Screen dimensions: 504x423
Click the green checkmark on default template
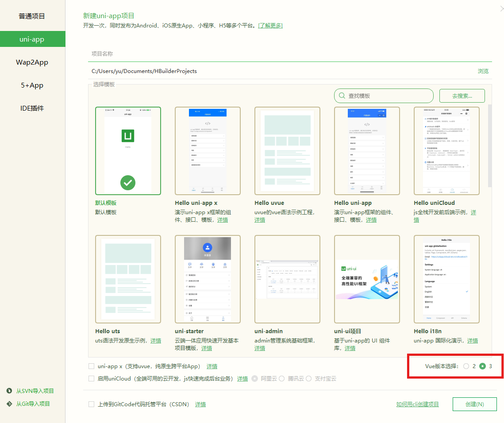128,183
